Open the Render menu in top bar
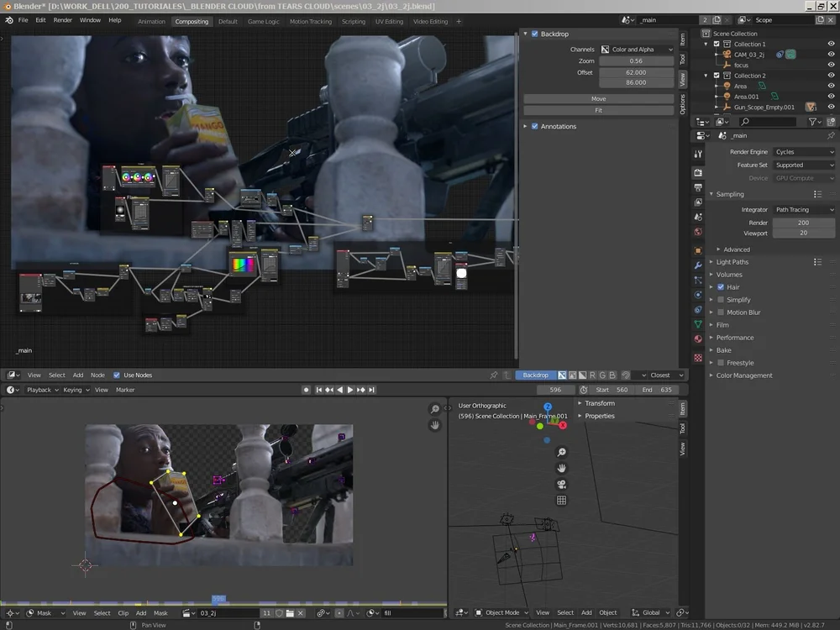 pos(63,20)
